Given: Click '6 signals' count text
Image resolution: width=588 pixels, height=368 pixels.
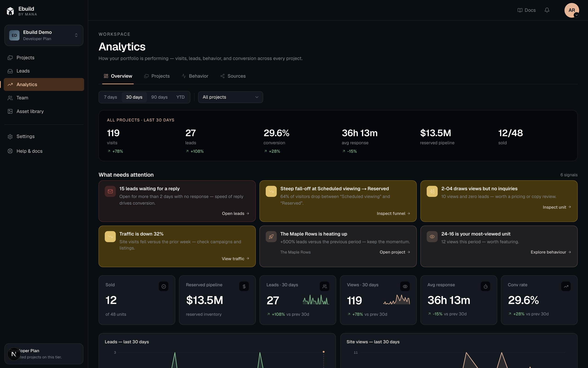Looking at the screenshot, I should (569, 175).
